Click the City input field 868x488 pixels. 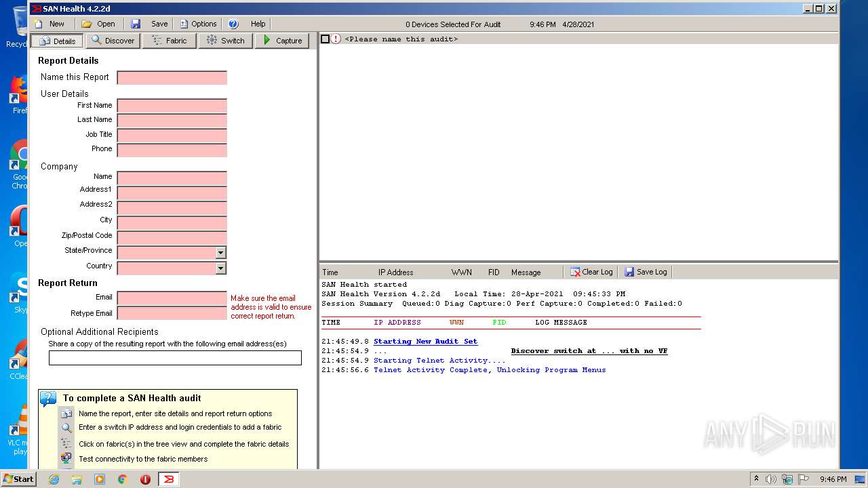point(172,222)
